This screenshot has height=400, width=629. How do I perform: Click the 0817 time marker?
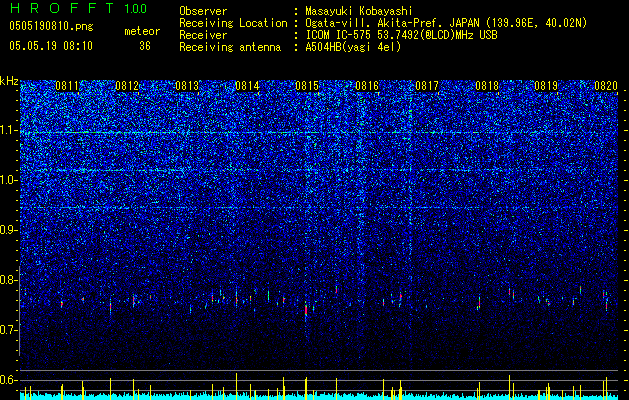427,86
